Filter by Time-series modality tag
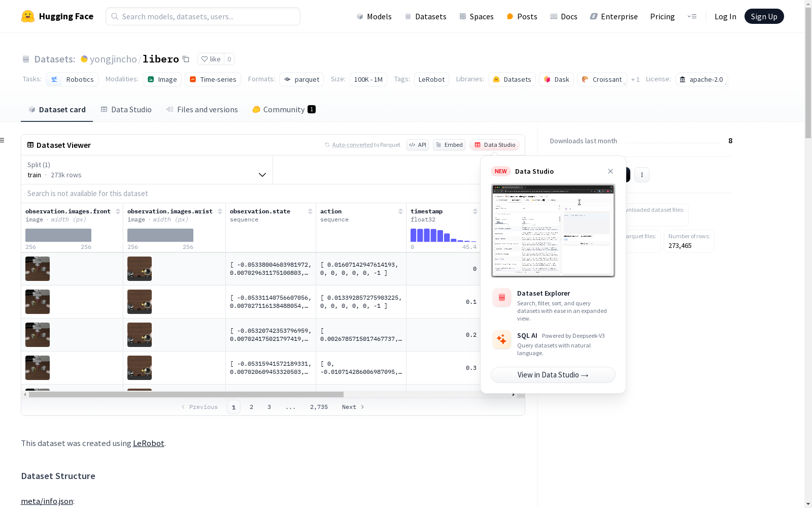 213,79
